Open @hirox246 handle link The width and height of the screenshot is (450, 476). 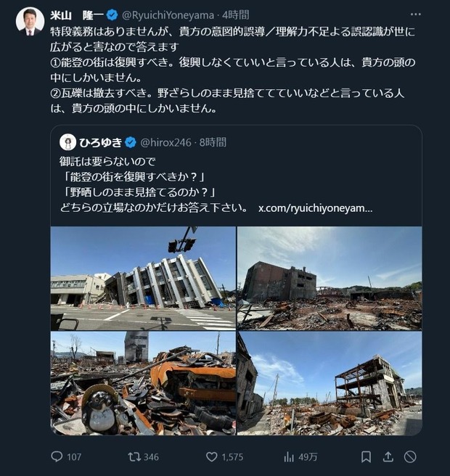point(165,142)
